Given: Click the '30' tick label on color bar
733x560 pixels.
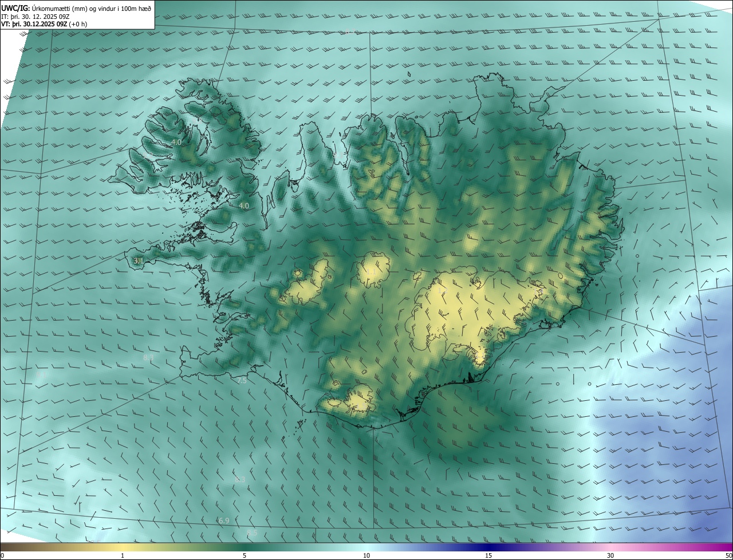Looking at the screenshot, I should (x=610, y=555).
